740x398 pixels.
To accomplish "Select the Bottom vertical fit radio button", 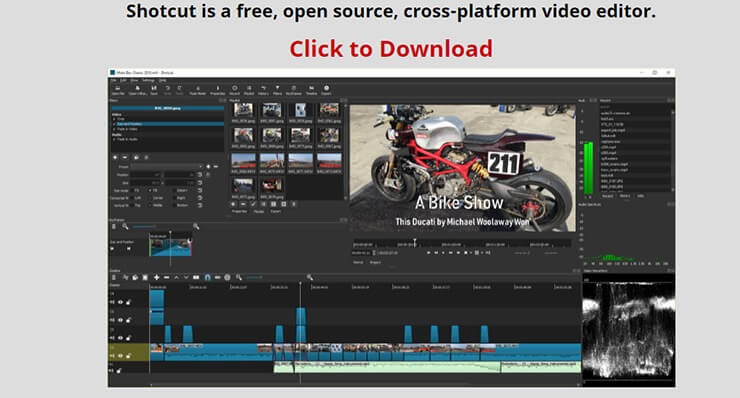I will (x=175, y=205).
